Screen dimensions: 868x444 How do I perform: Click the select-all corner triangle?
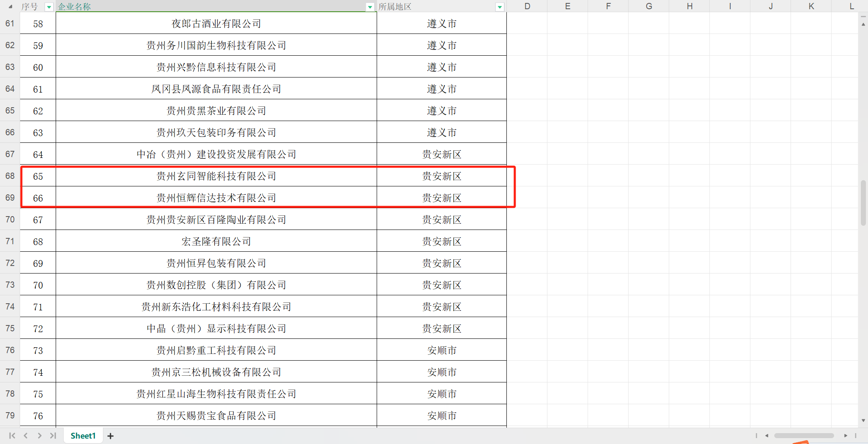pos(10,6)
